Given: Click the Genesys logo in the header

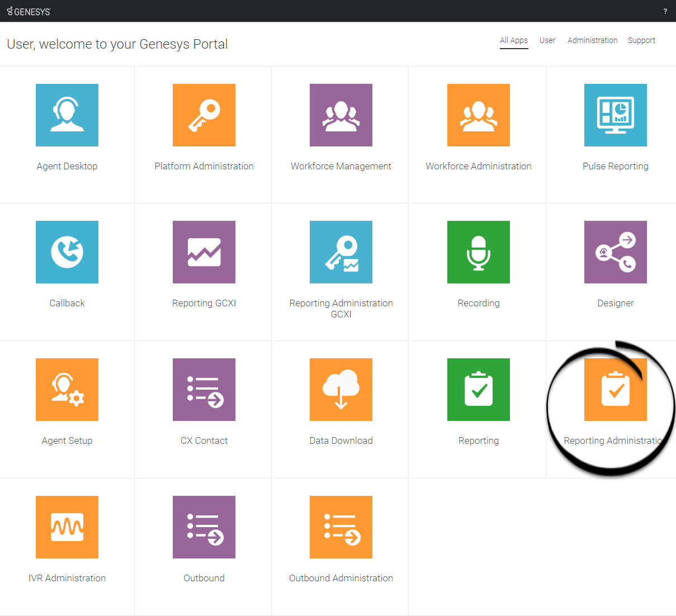Looking at the screenshot, I should tap(29, 11).
